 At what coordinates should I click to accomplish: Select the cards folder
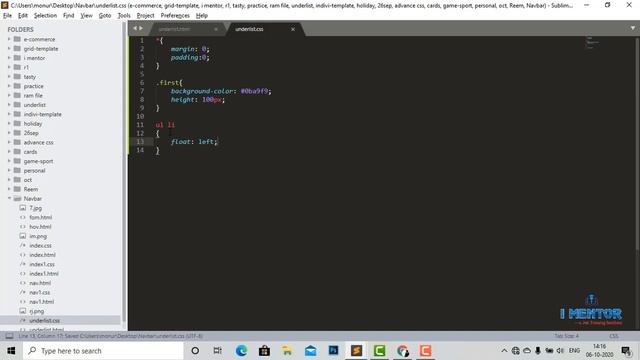[30, 152]
